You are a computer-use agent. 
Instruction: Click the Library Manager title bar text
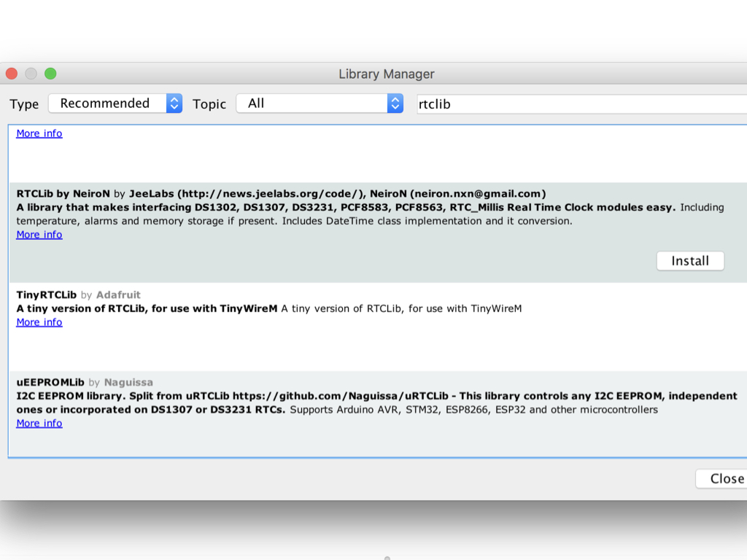pos(387,74)
